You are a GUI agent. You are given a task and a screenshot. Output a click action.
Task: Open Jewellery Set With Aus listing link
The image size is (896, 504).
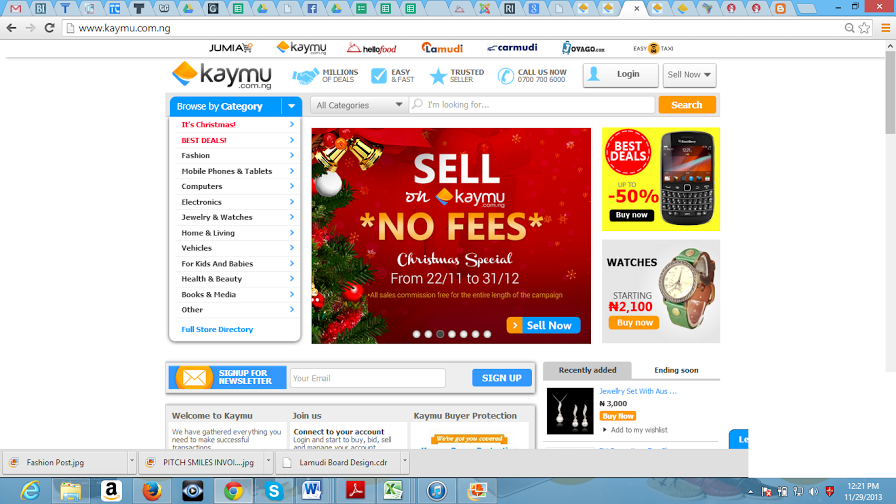[x=638, y=391]
